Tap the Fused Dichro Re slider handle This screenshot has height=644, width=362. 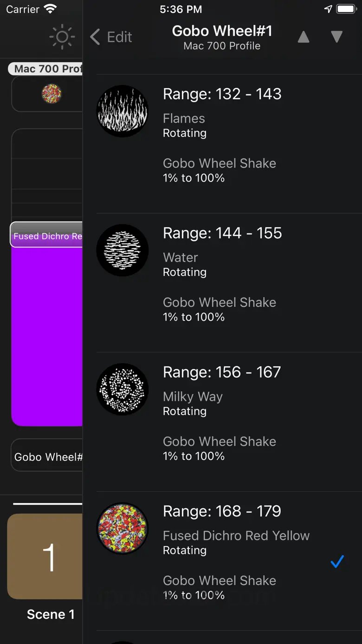(x=47, y=235)
